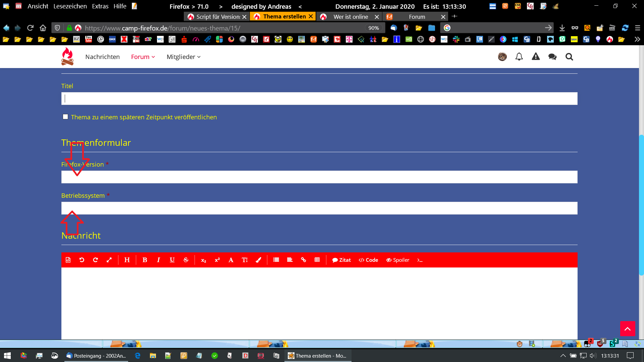Open the Lesezeichen menu
The height and width of the screenshot is (362, 644).
(x=70, y=6)
